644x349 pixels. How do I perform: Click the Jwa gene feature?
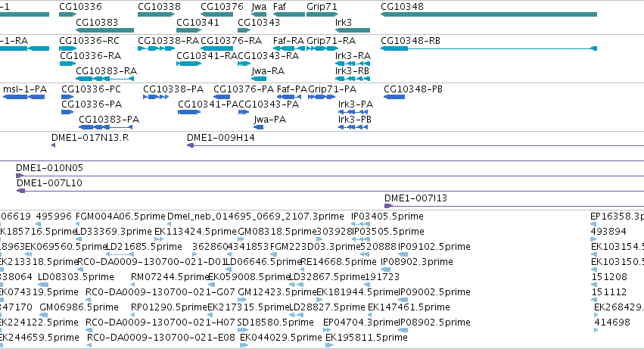259,14
